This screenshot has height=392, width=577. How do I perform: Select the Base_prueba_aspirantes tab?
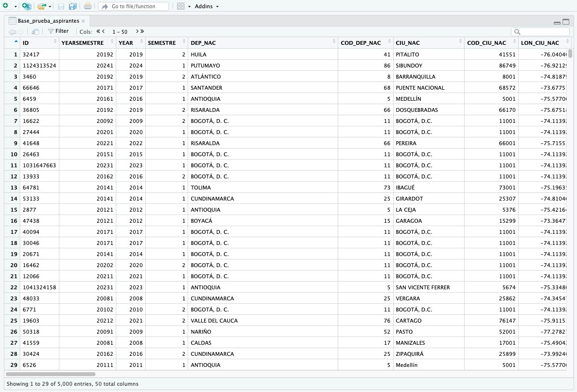point(48,21)
